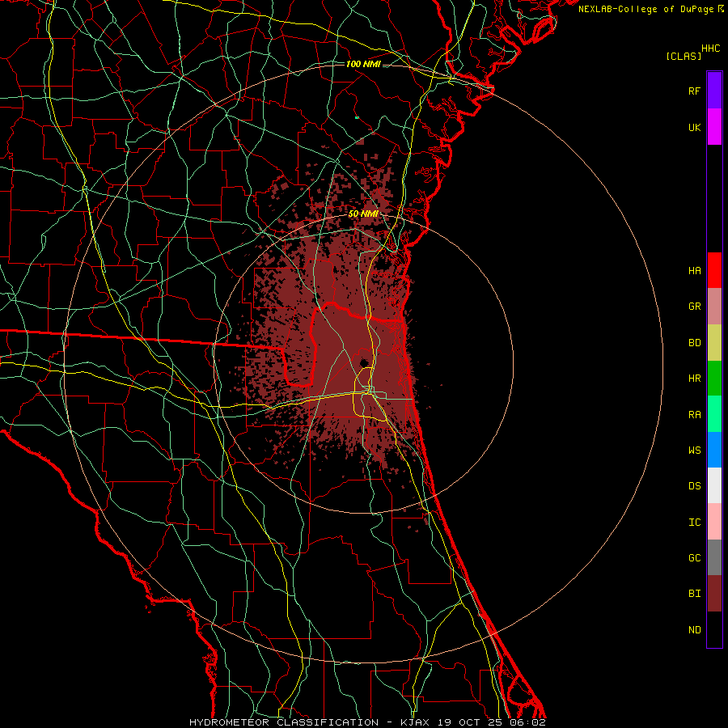Screen dimensions: 728x728
Task: Click the RF purple legend swatch
Action: 714,91
